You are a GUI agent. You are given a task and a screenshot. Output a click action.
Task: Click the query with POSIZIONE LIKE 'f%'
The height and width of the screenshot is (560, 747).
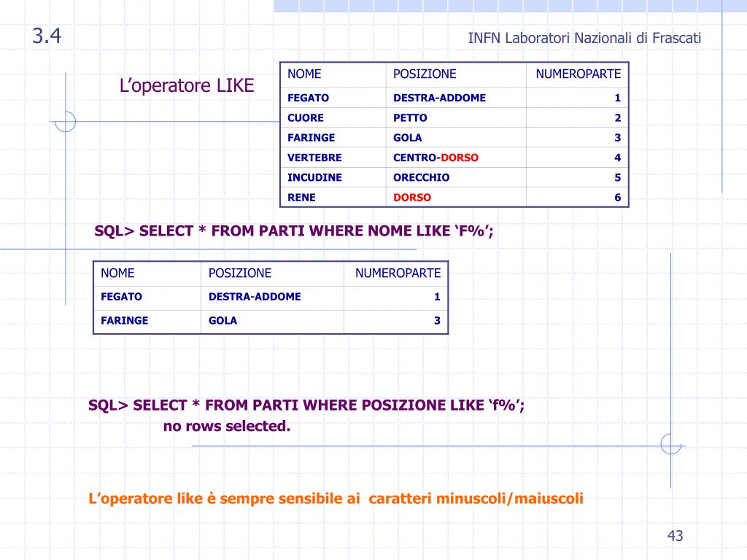click(x=306, y=405)
